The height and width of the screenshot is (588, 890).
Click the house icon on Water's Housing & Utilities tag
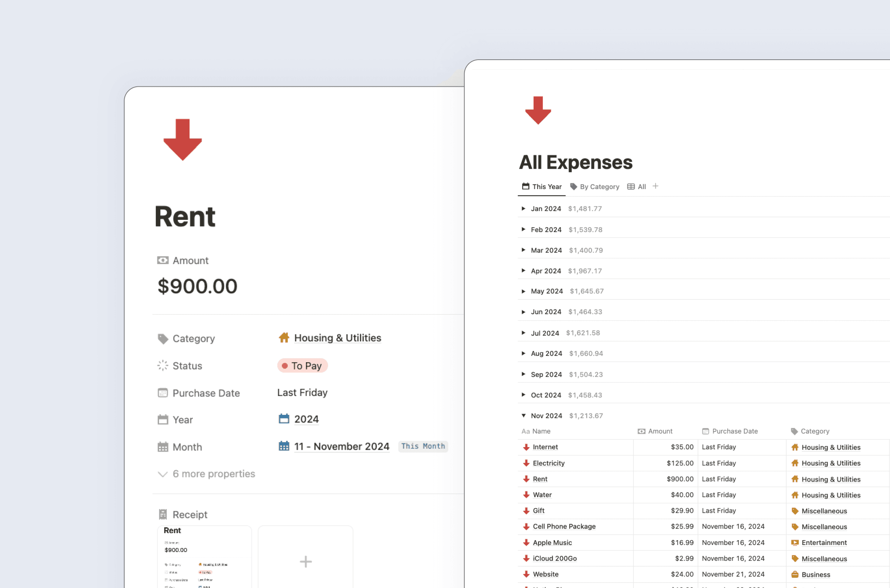795,495
